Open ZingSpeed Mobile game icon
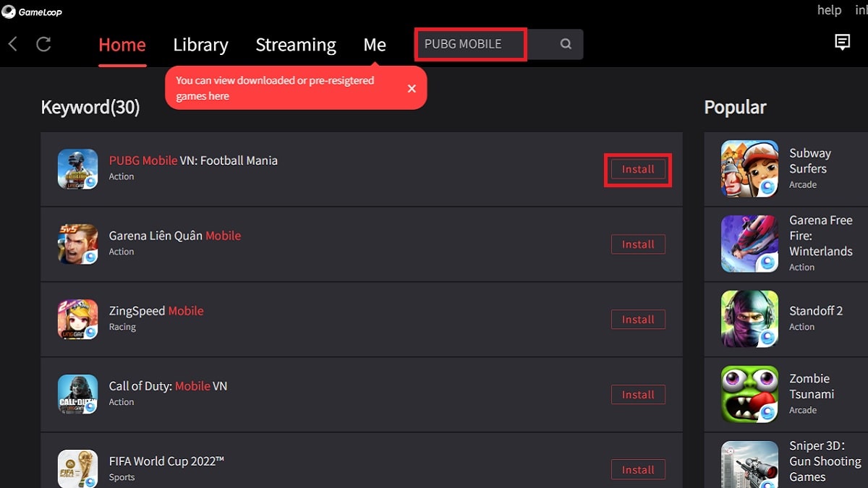The height and width of the screenshot is (488, 868). point(77,320)
